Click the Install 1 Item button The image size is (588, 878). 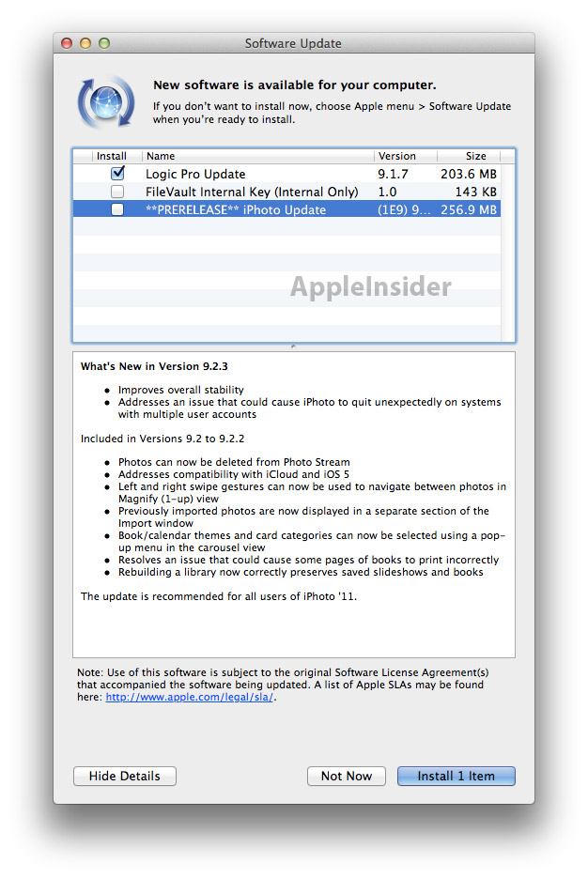[456, 776]
